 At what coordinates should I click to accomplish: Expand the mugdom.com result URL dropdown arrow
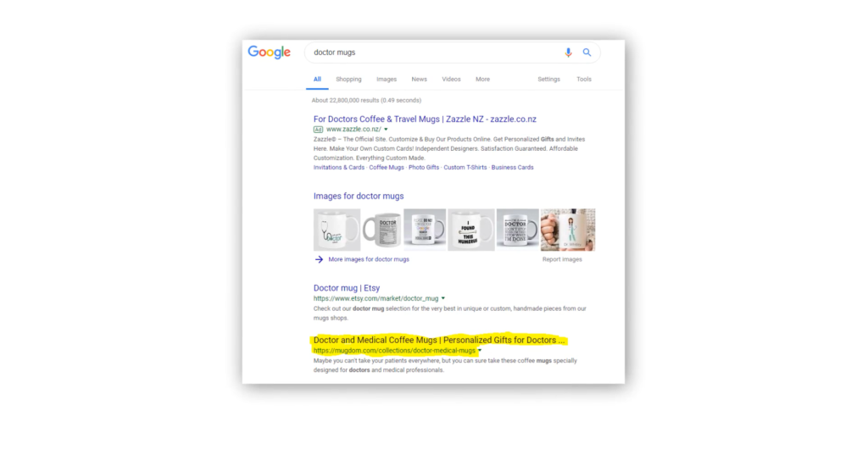(480, 351)
